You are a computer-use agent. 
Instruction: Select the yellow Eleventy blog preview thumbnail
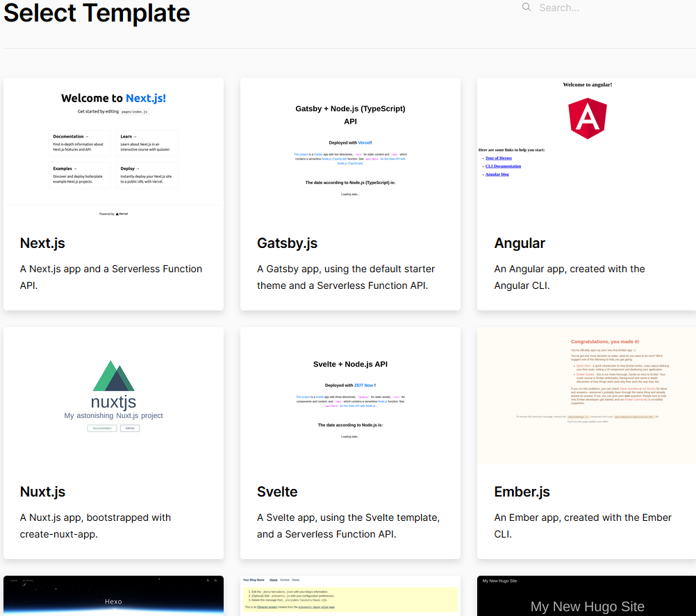click(x=350, y=596)
